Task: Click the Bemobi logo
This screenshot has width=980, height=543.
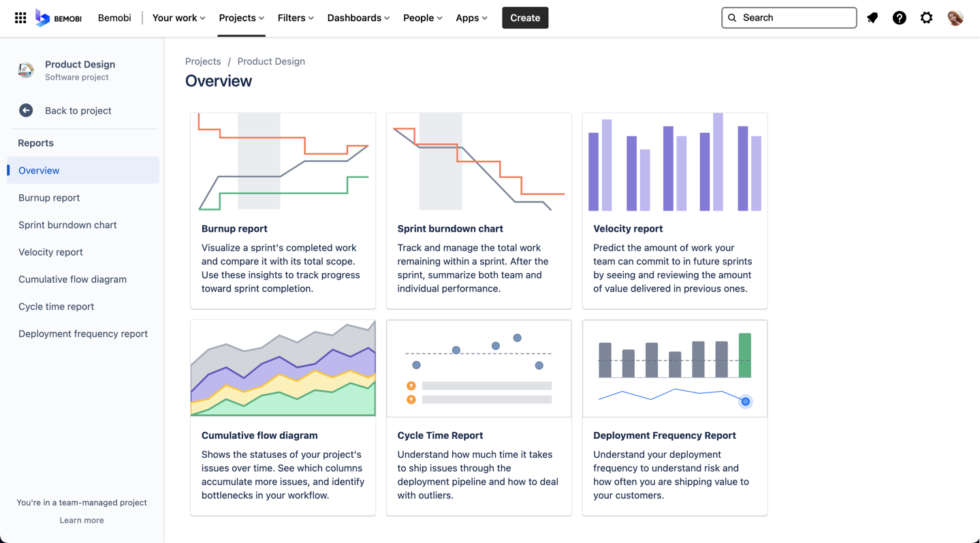Action: tap(59, 18)
